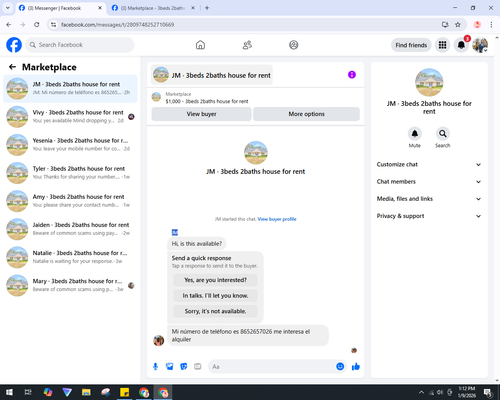500x400 pixels.
Task: Click the Facebook logo
Action: pos(14,45)
